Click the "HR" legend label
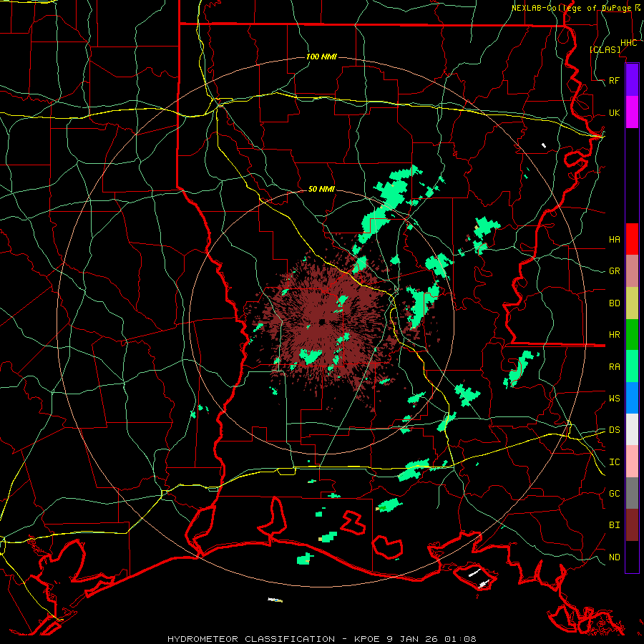Screen dimensions: 644x644 pyautogui.click(x=615, y=335)
